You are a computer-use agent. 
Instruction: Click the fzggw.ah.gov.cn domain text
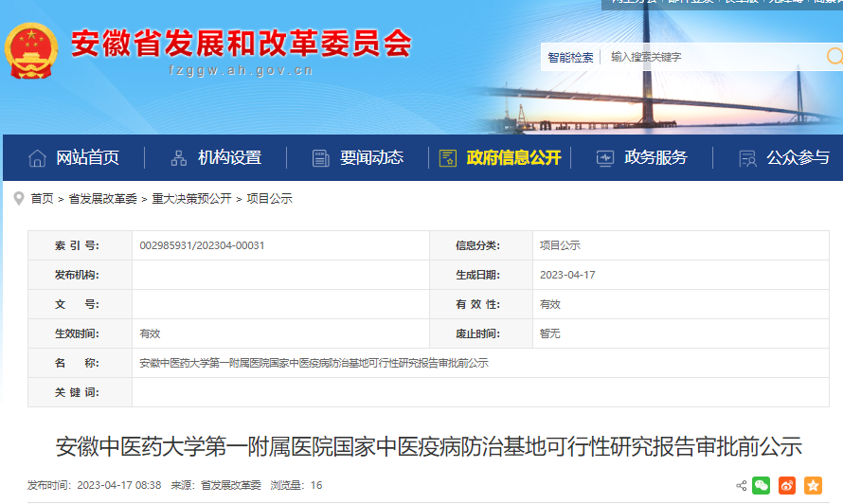241,70
